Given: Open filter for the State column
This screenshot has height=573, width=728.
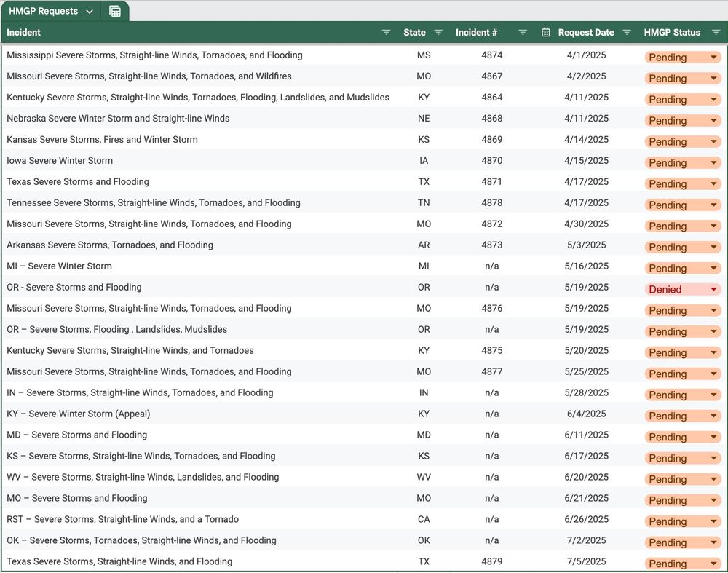Looking at the screenshot, I should 438,33.
